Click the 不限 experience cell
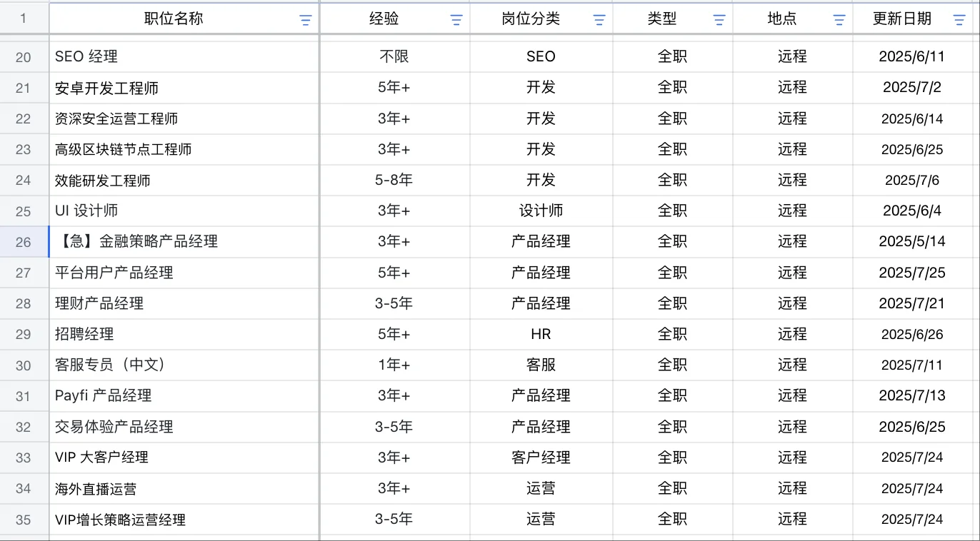Image resolution: width=980 pixels, height=541 pixels. [395, 57]
